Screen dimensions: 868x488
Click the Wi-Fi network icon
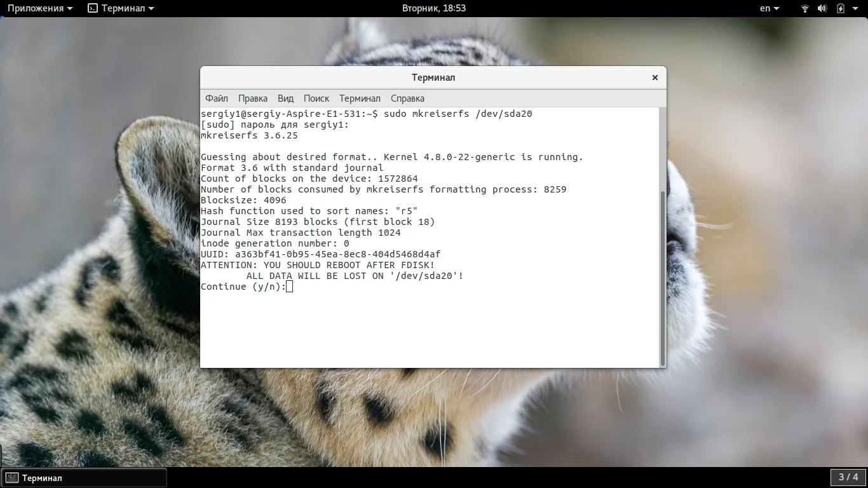[804, 8]
